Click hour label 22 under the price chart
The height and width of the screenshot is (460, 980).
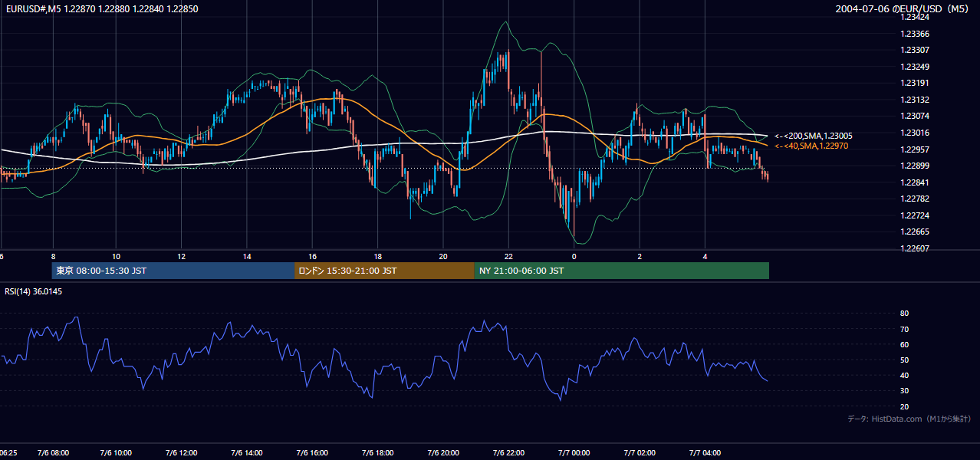[x=508, y=256]
